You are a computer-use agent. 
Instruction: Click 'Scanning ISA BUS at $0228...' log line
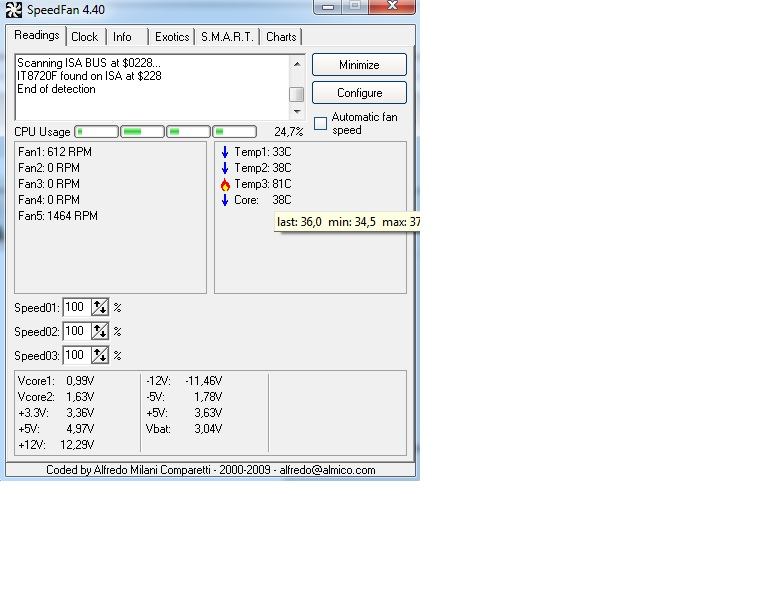[89, 63]
